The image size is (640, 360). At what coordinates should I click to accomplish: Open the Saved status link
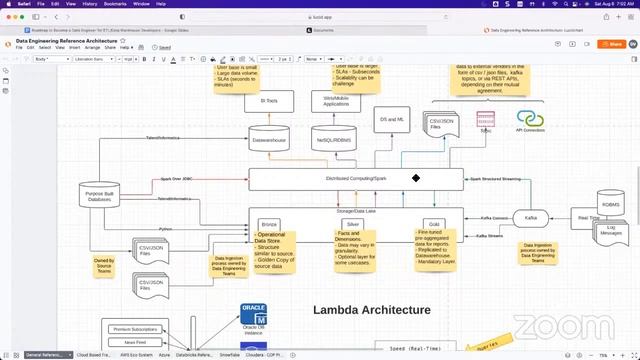click(165, 48)
